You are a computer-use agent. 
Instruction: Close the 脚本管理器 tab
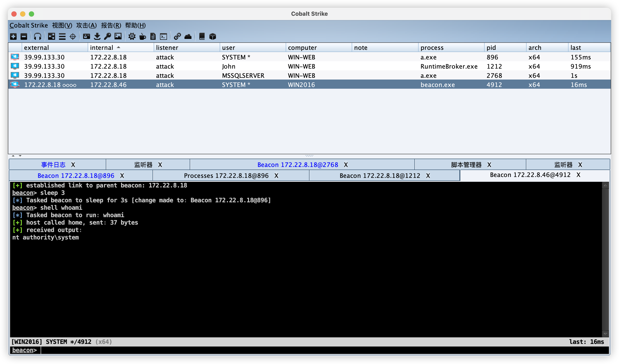tap(489, 165)
